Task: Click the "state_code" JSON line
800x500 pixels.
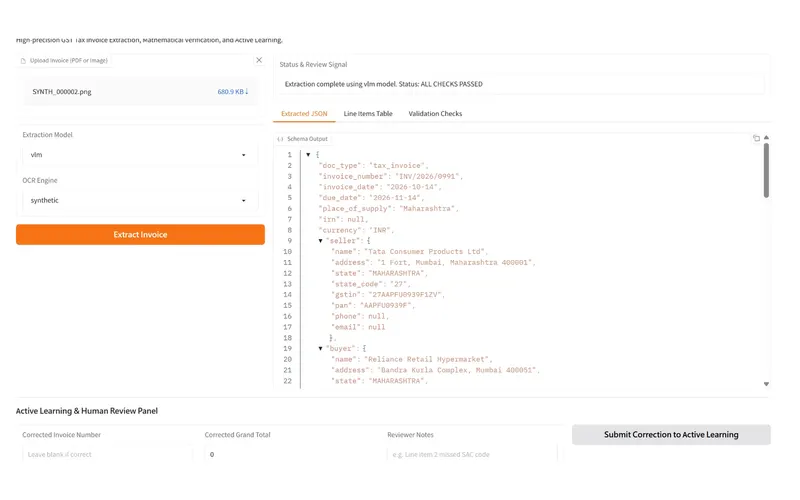Action: click(371, 284)
